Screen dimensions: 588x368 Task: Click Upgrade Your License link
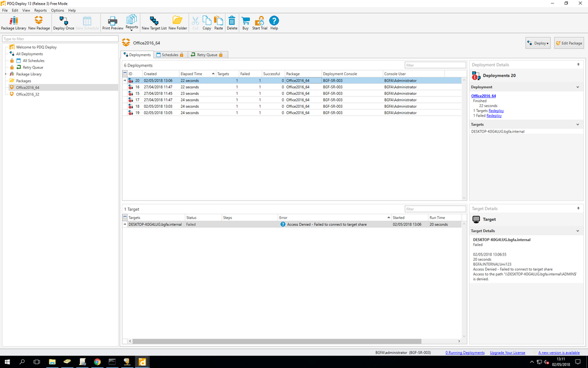pos(507,353)
